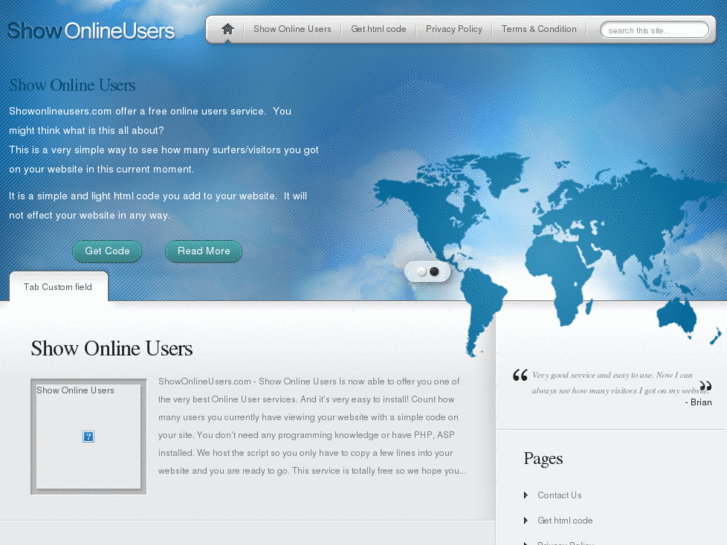Click the testimonial text 'Very good service and easy to use'
The height and width of the screenshot is (545, 727).
[x=592, y=375]
